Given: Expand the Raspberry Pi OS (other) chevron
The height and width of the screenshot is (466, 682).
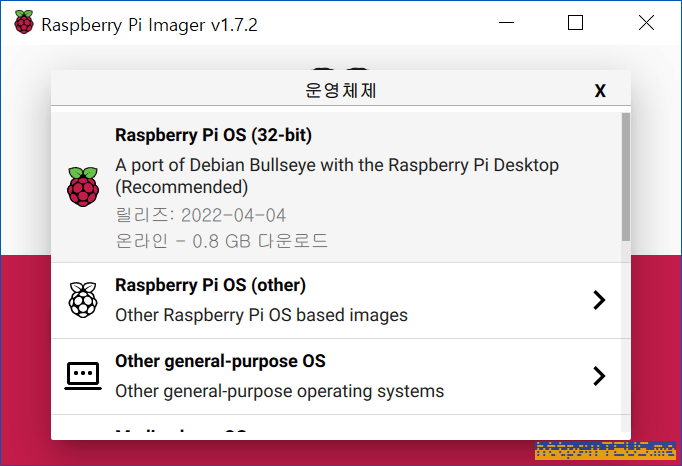Looking at the screenshot, I should 599,300.
